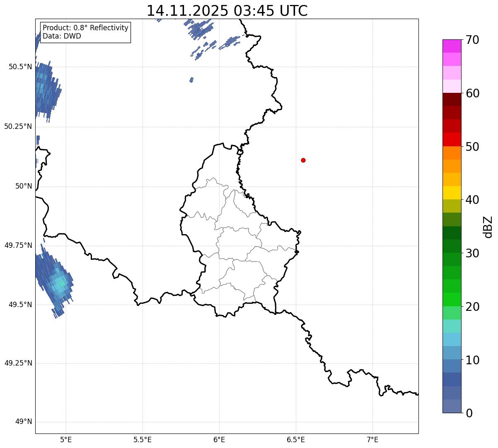This screenshot has height=448, width=498.
Task: Click the dBZ colorbar axis label
Action: 488,227
